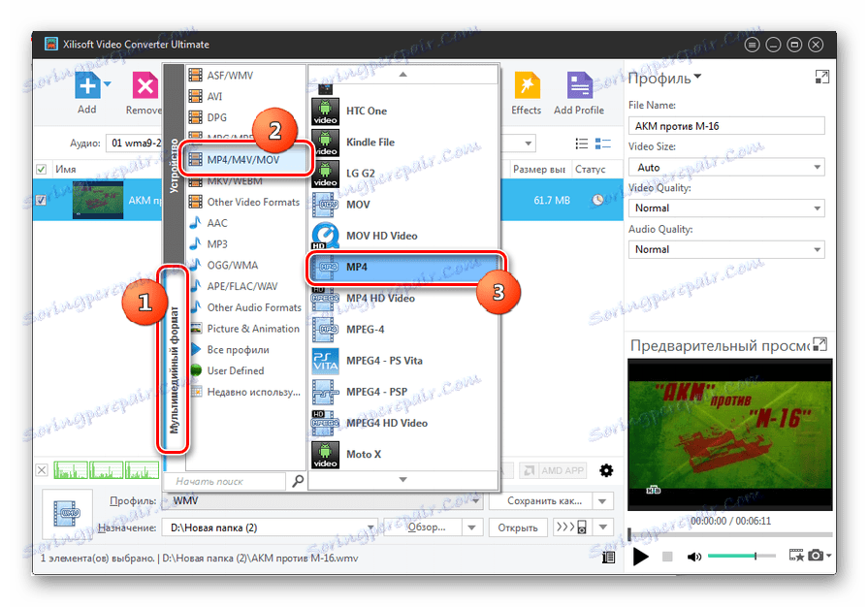Screen dimensions: 868x607
Task: Click the Add file toolbar icon
Action: [87, 87]
